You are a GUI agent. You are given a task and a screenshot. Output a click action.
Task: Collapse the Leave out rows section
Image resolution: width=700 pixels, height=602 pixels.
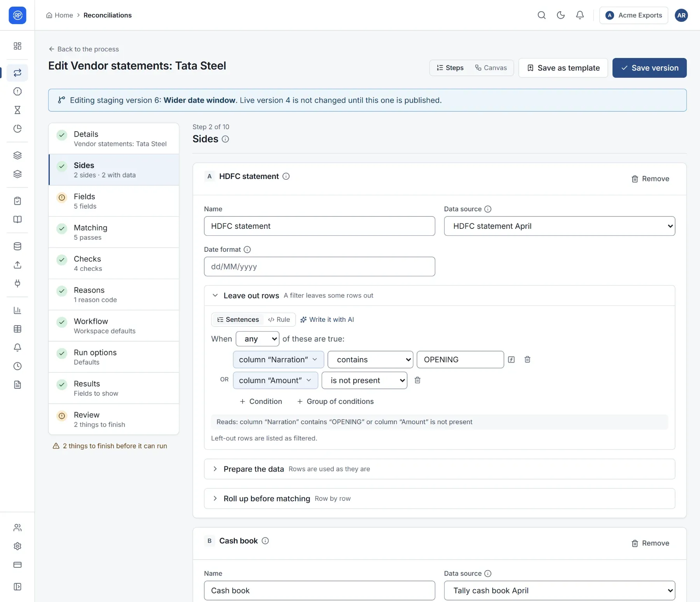pyautogui.click(x=439, y=296)
